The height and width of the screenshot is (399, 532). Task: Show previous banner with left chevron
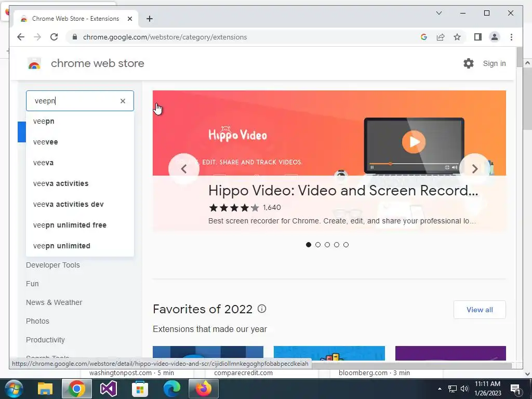(183, 169)
